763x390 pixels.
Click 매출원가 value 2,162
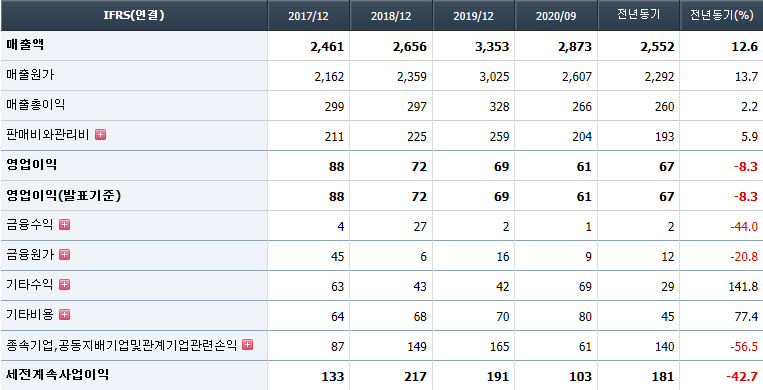tap(329, 77)
